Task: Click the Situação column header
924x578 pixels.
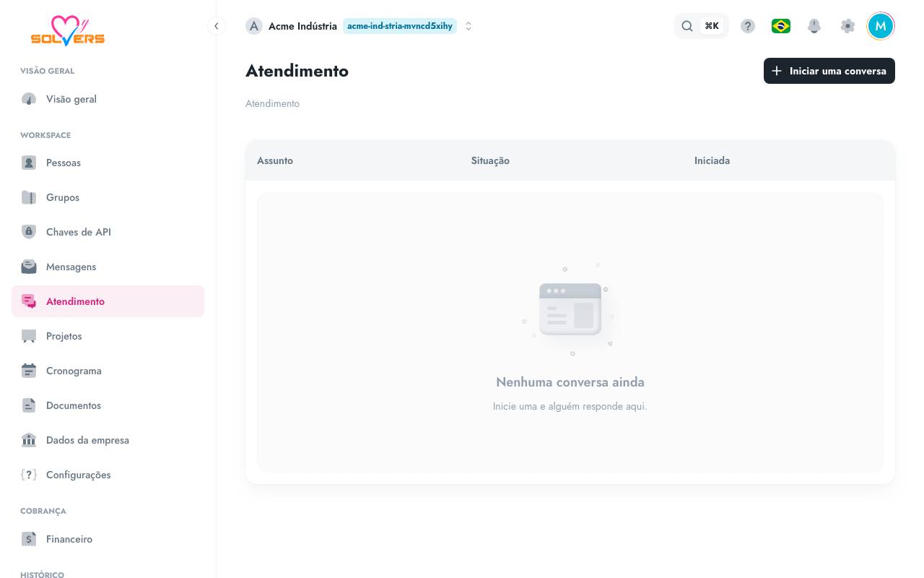Action: coord(490,160)
